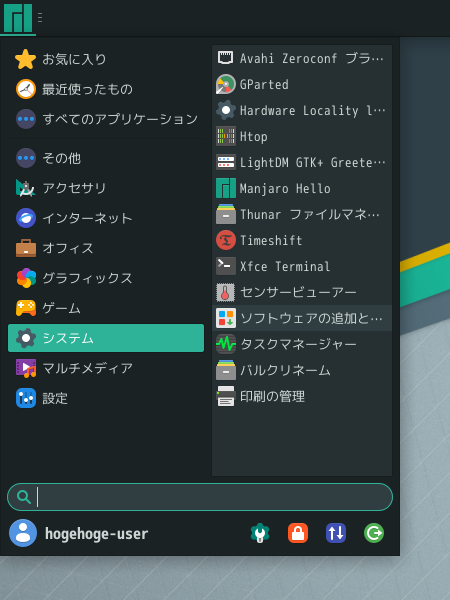Click the colorful graphics flower icon
450x600 pixels.
pyautogui.click(x=26, y=278)
